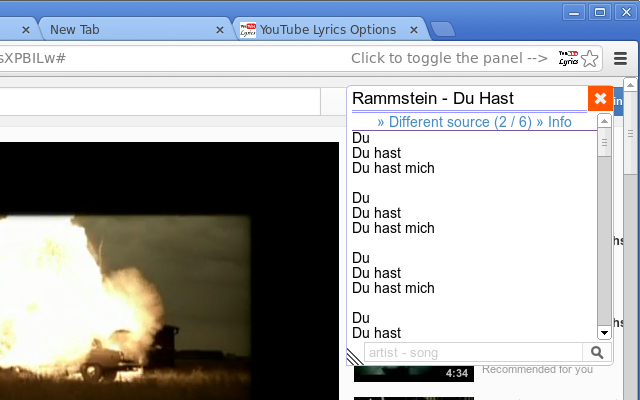
Task: Close the New Tab tab
Action: click(x=220, y=30)
